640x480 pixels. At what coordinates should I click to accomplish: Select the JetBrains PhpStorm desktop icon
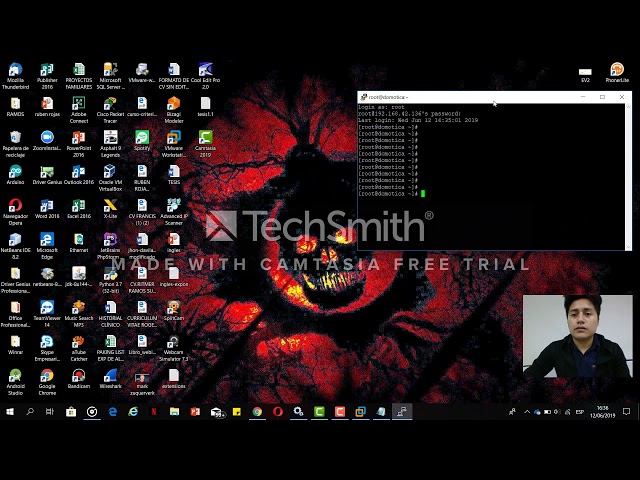point(110,246)
